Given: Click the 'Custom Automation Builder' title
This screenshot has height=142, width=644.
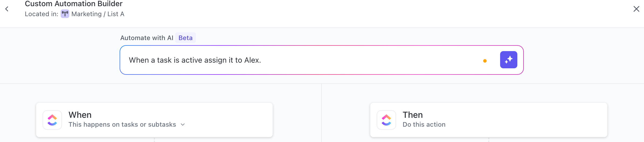Looking at the screenshot, I should tap(74, 4).
